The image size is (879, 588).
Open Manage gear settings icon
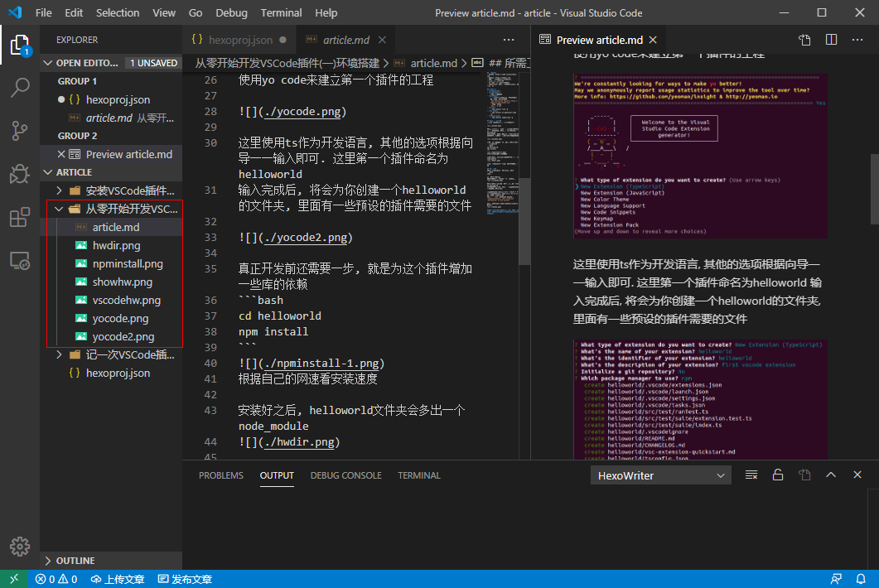click(20, 546)
